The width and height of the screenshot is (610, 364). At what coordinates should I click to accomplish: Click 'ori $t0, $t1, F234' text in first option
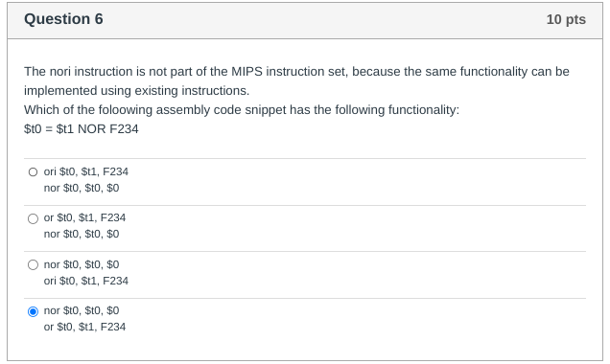click(86, 171)
